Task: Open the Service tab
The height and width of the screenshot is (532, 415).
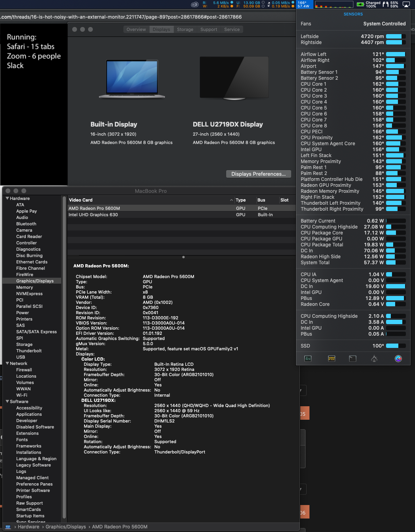Action: [232, 29]
